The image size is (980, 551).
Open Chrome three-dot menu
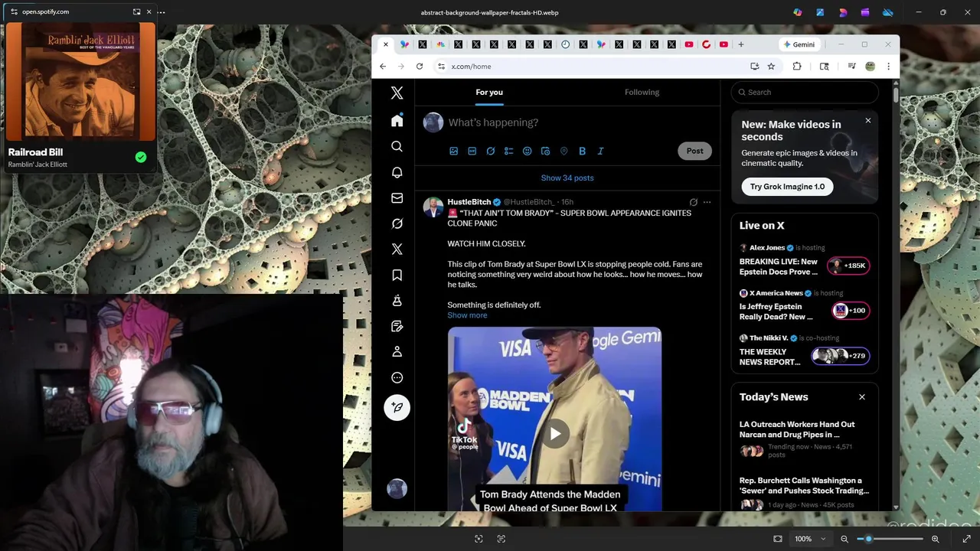(x=888, y=67)
